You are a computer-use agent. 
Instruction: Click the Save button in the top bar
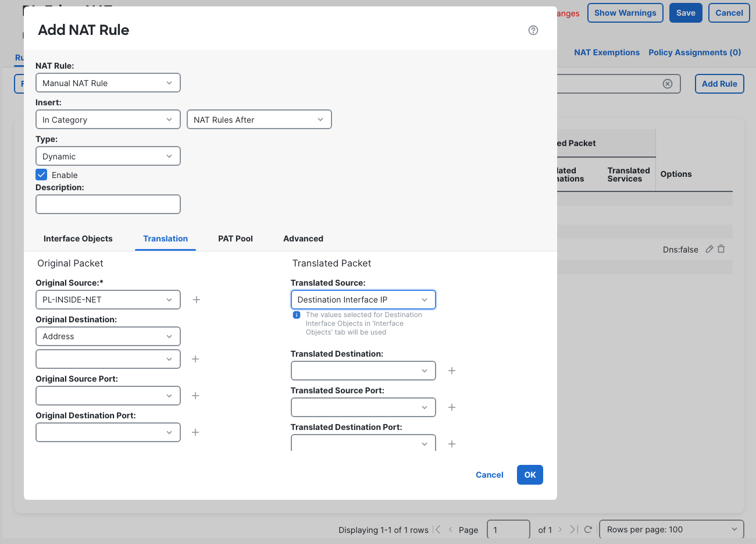pyautogui.click(x=686, y=13)
